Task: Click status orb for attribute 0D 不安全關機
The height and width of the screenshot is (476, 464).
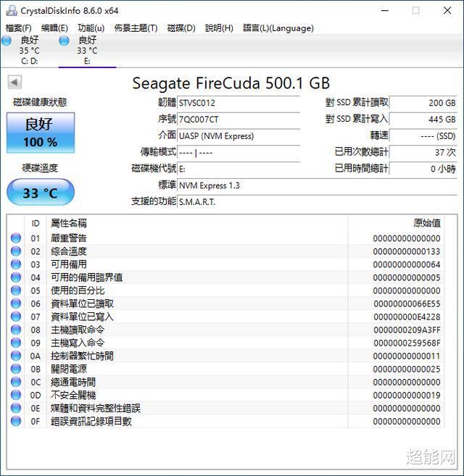Action: 16,395
